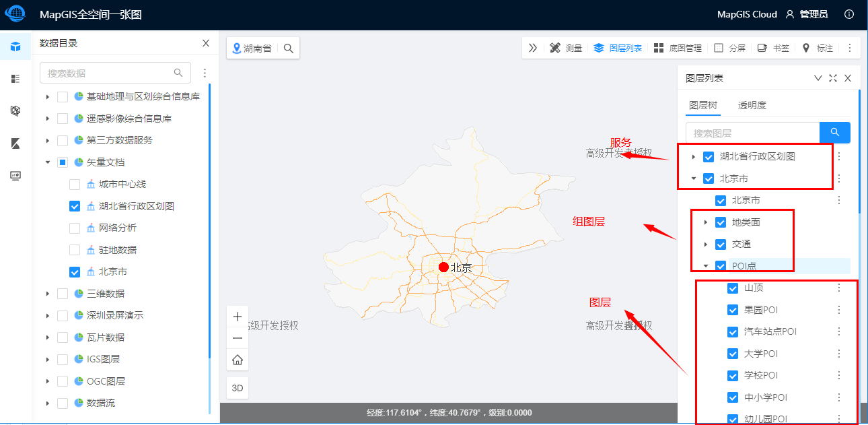Maximize the 图层列表 panel
Image resolution: width=868 pixels, height=425 pixels.
point(833,78)
